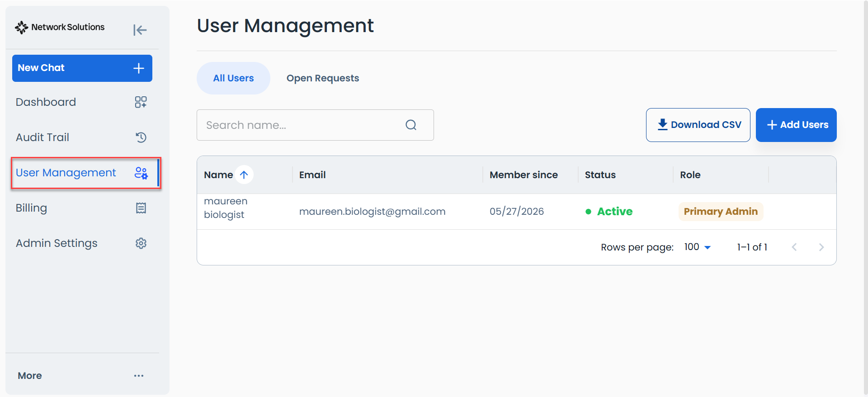The width and height of the screenshot is (868, 397).
Task: Click the Email column header
Action: pos(312,175)
